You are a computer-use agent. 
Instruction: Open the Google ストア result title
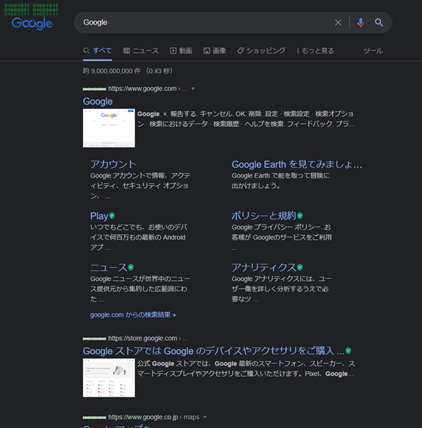pyautogui.click(x=213, y=351)
